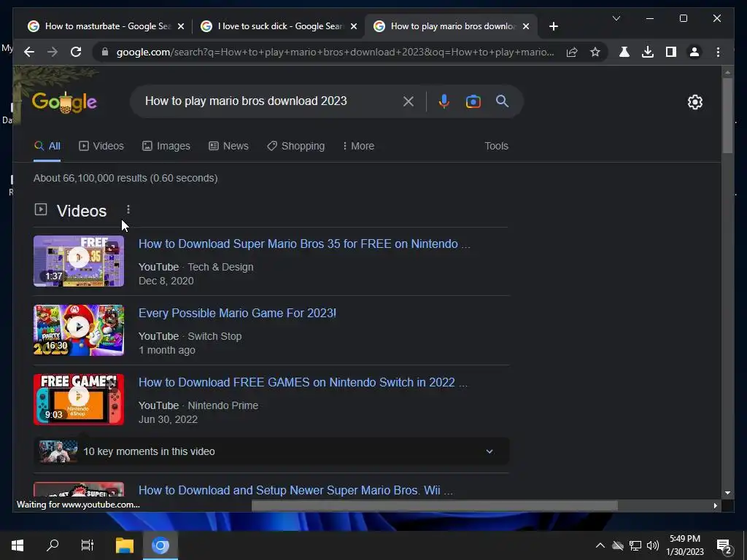Open the Windows Start menu

pyautogui.click(x=18, y=545)
